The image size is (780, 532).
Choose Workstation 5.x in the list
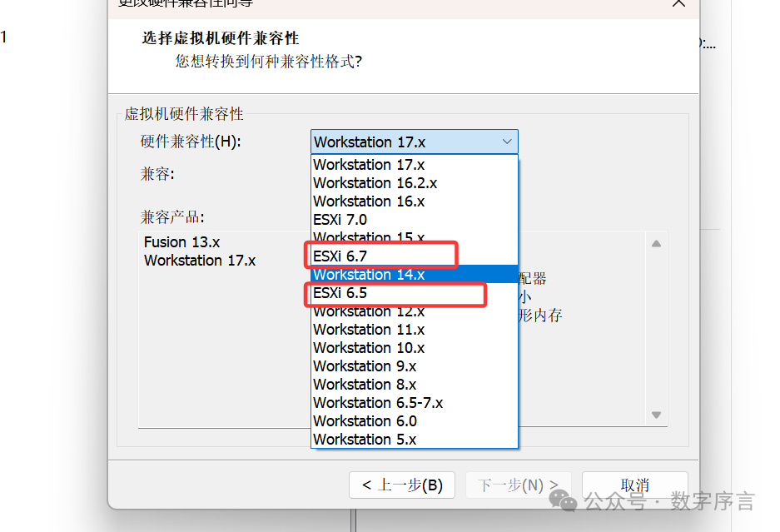coord(414,440)
